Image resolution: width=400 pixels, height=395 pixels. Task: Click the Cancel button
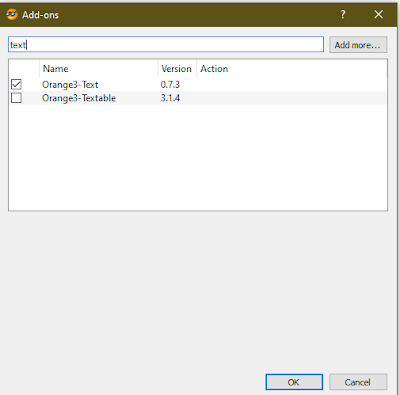pyautogui.click(x=358, y=382)
